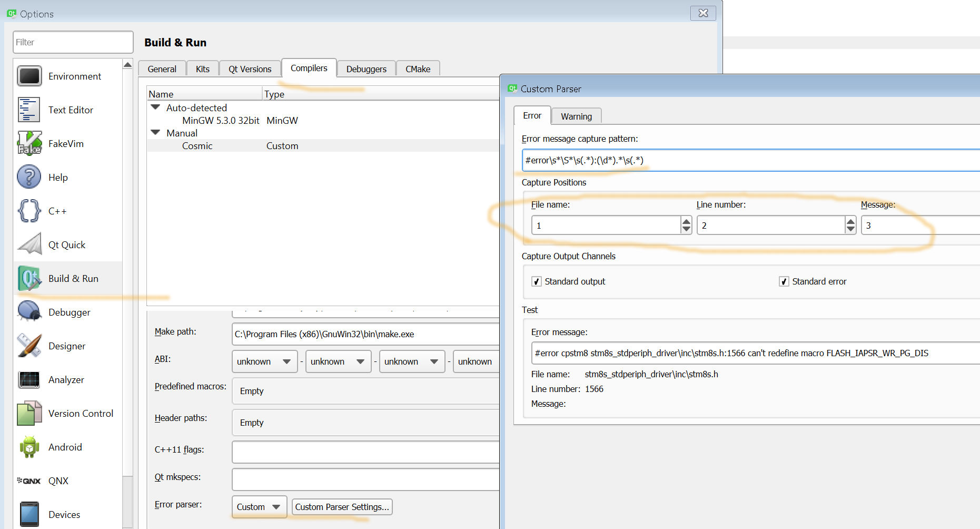Click the Header paths Empty field
This screenshot has height=529, width=980.
coord(365,423)
